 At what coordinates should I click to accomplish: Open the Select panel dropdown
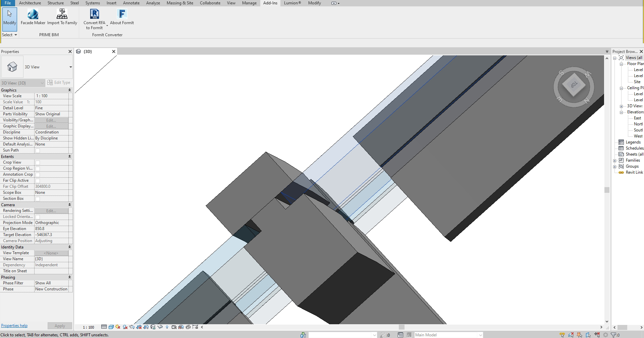(x=9, y=35)
